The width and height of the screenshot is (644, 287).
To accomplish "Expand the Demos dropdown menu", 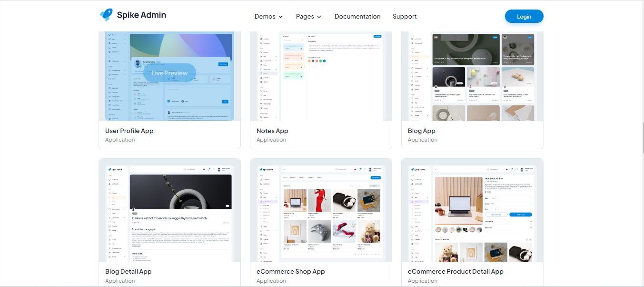I will coord(268,16).
